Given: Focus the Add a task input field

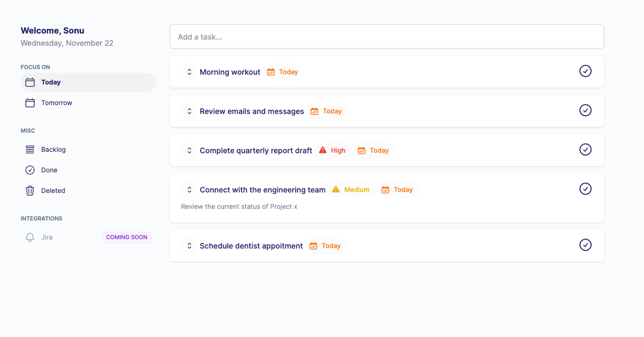Looking at the screenshot, I should (x=387, y=37).
